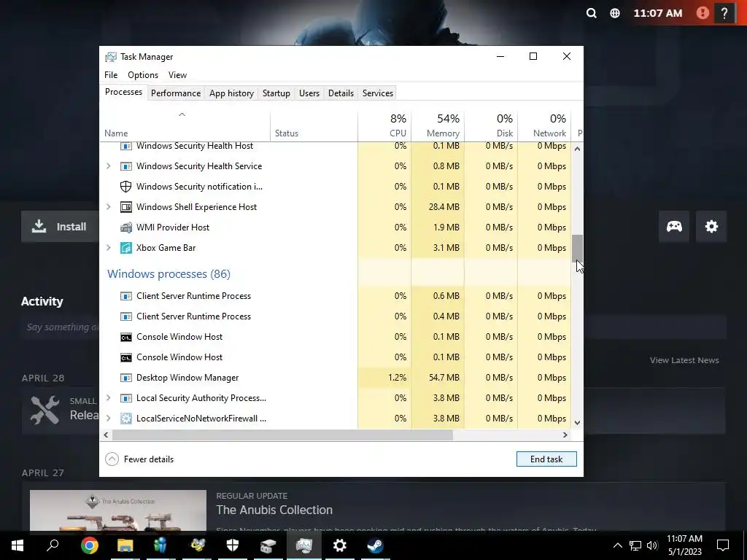The height and width of the screenshot is (560, 747).
Task: Open Steam controller settings icon
Action: 673,227
